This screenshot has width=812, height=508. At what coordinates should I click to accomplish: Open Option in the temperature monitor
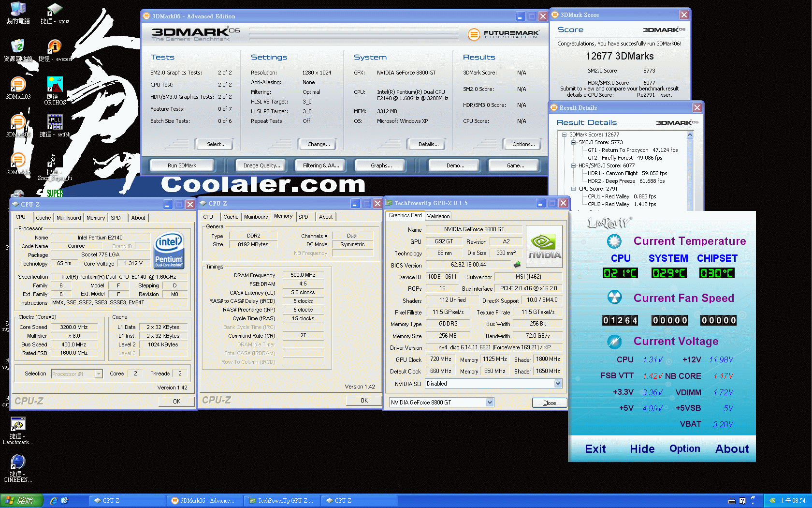pos(684,449)
